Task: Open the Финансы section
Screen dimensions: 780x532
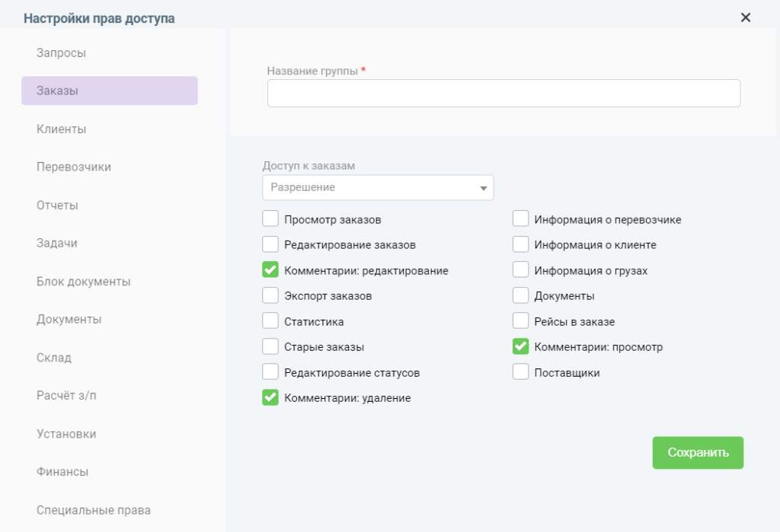Action: coord(62,471)
